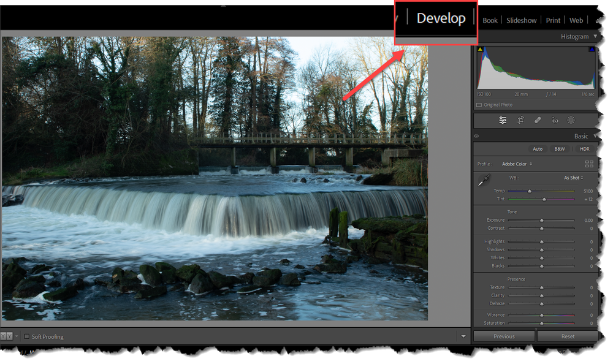Click the f / 14 aperture text
The image size is (613, 364).
point(551,94)
